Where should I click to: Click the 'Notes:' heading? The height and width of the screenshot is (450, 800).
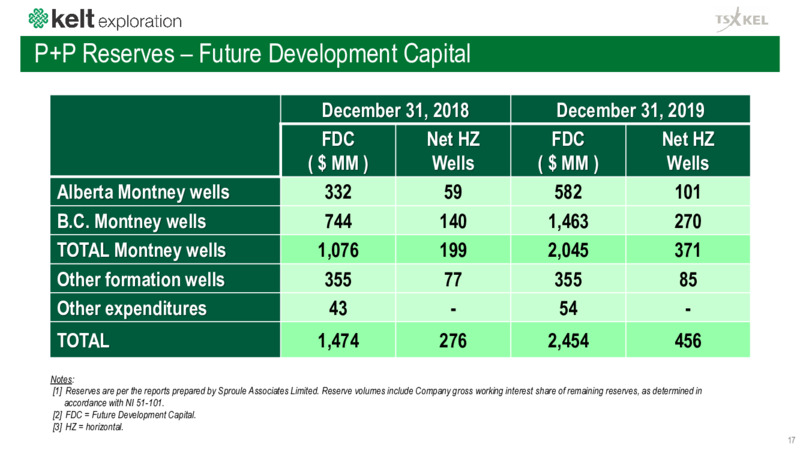click(62, 380)
